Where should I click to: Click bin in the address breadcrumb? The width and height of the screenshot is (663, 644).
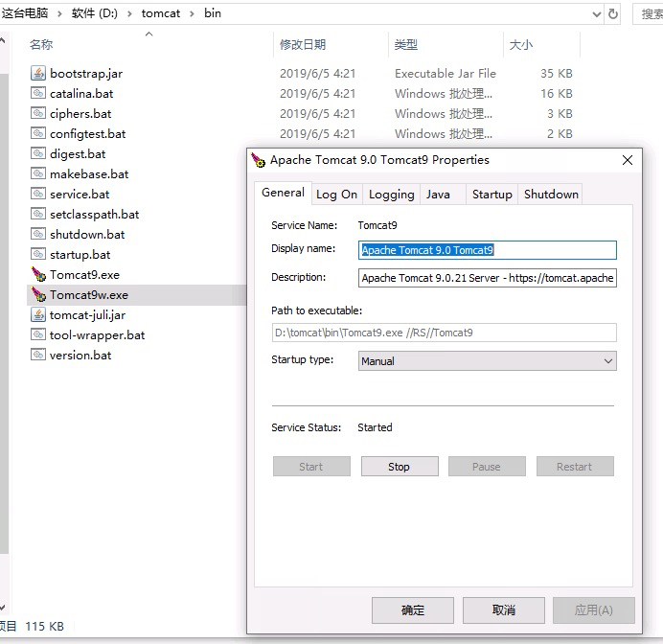click(x=213, y=13)
